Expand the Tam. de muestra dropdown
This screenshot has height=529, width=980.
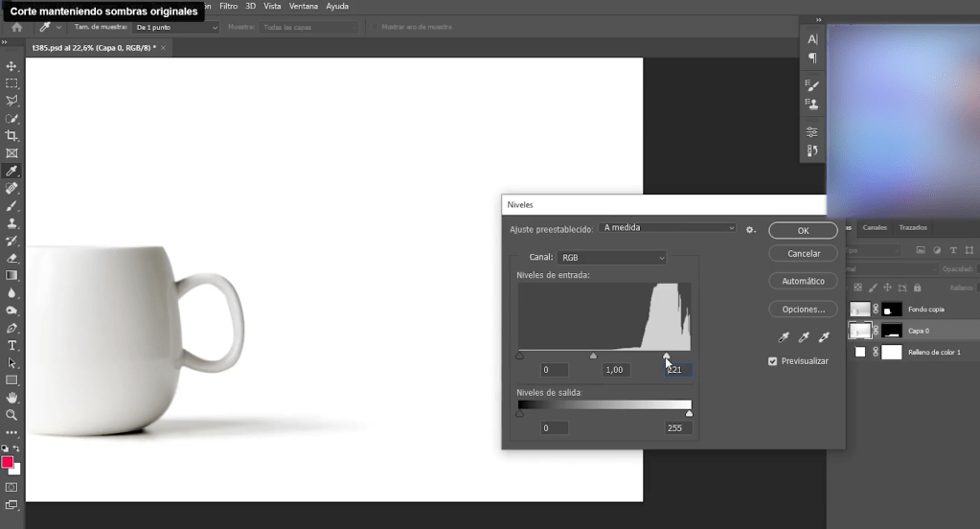pyautogui.click(x=175, y=28)
